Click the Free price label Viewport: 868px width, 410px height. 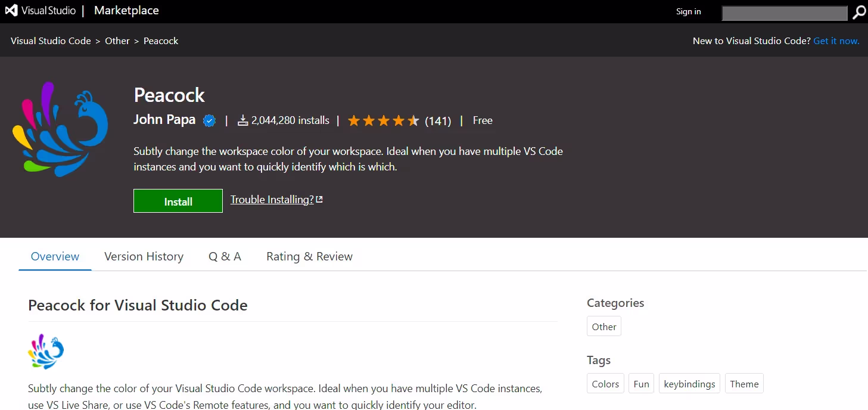[x=483, y=120]
